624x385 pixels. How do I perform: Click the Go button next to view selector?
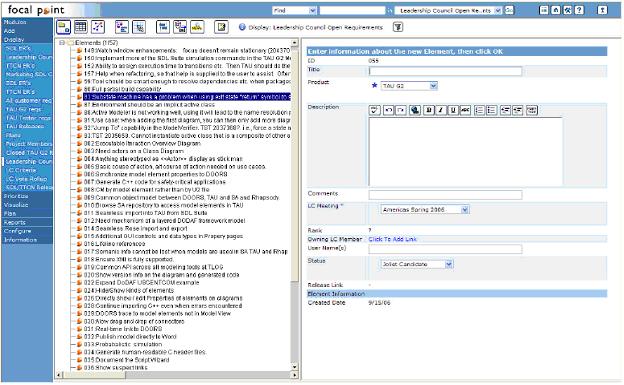click(x=509, y=10)
